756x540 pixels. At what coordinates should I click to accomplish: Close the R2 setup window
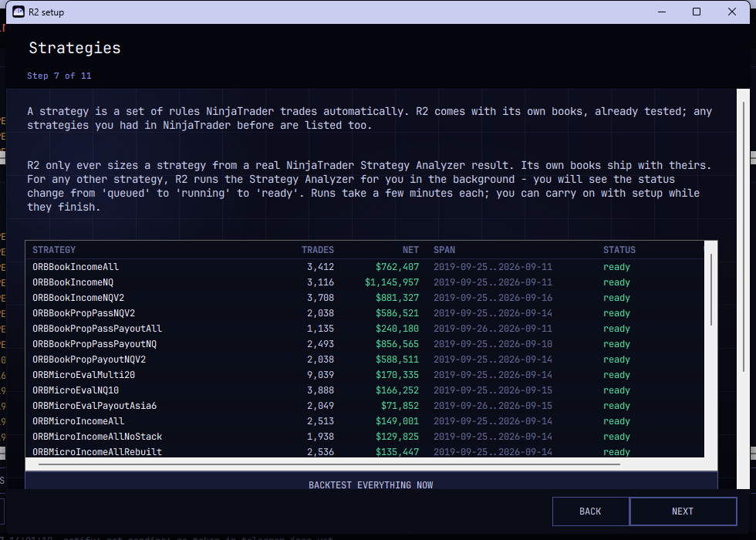tap(732, 12)
